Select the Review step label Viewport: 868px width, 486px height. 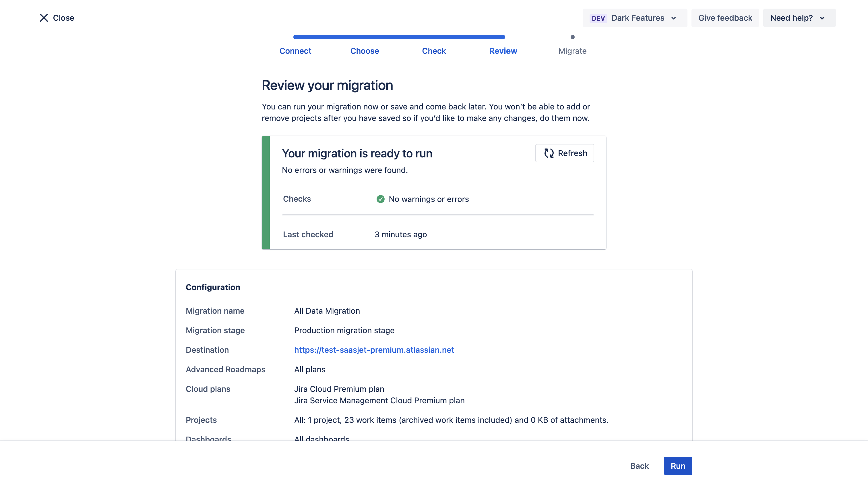(x=503, y=51)
